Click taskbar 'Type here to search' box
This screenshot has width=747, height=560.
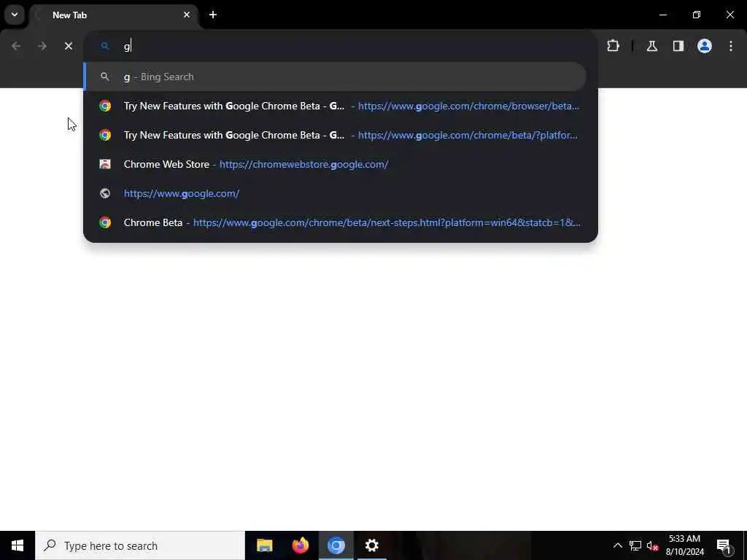click(140, 545)
